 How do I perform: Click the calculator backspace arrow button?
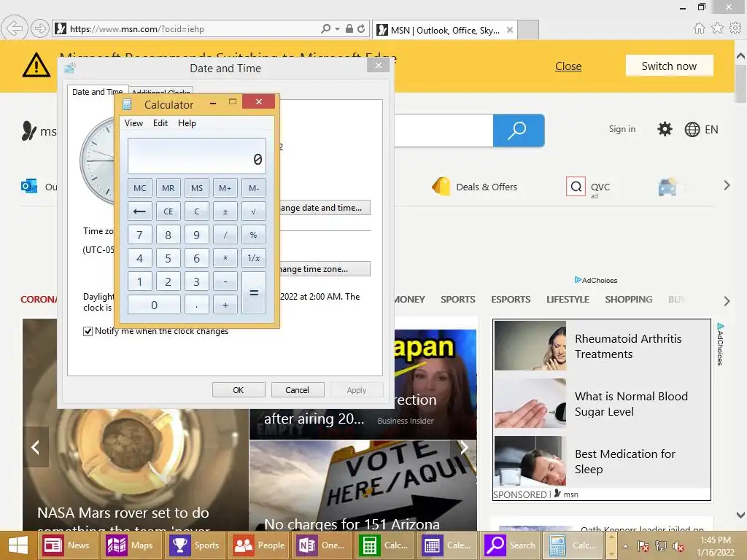pos(139,211)
